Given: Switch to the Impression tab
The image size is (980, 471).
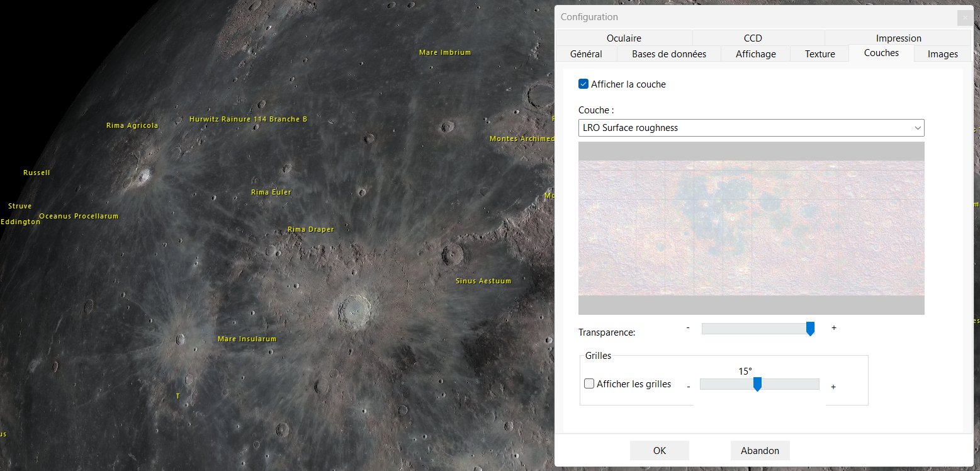Looking at the screenshot, I should tap(898, 38).
